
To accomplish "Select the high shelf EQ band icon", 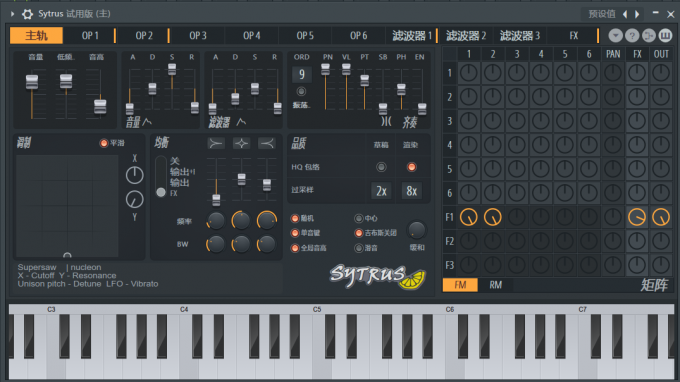I will click(x=267, y=144).
